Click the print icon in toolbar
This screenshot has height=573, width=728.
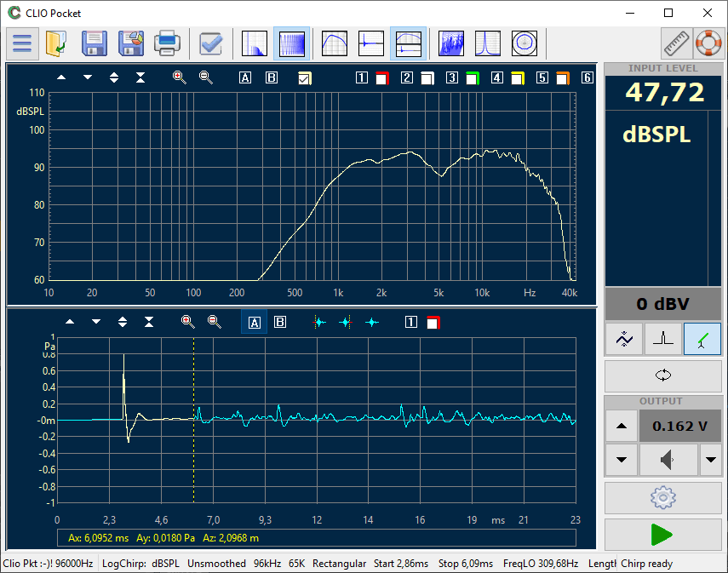coord(167,43)
